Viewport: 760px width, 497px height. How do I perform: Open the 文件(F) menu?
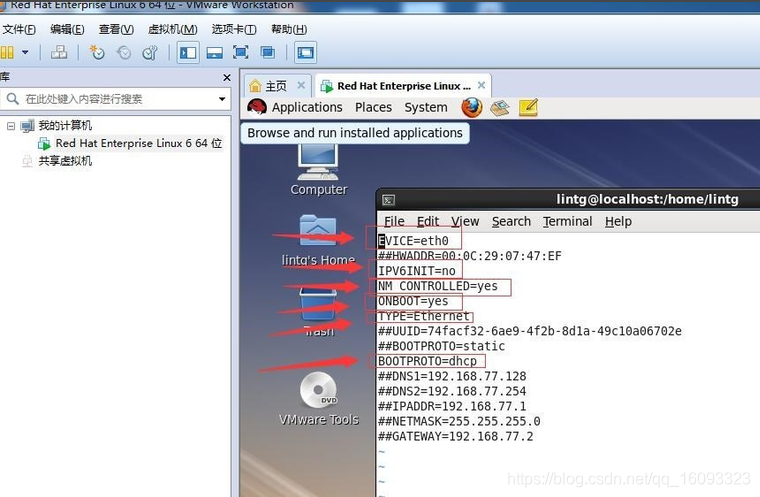pos(18,30)
